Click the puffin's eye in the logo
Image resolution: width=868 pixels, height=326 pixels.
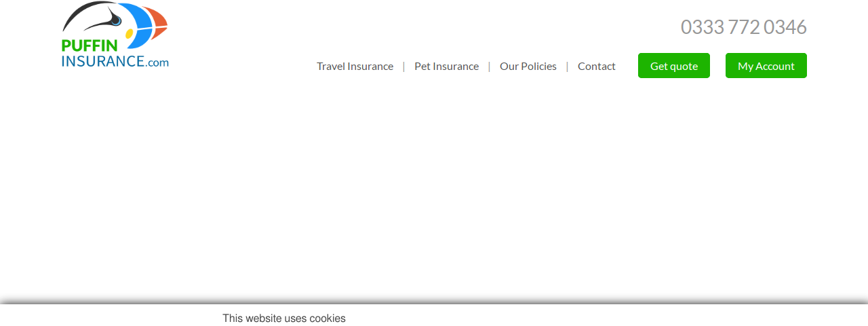click(116, 20)
